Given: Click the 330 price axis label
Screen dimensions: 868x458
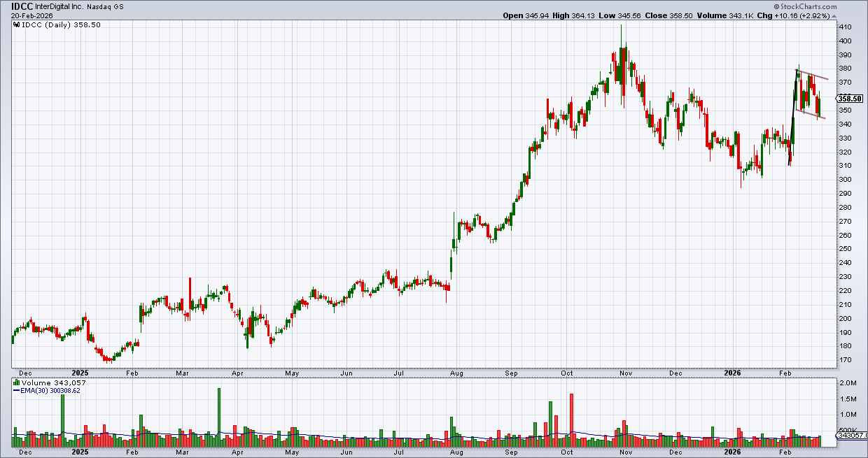Looking at the screenshot, I should pos(845,138).
